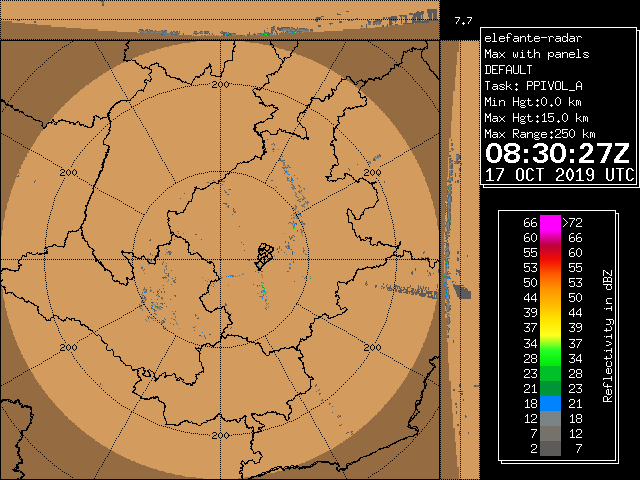The height and width of the screenshot is (480, 640).
Task: Click the orange 44-50 dBZ legend color
Action: (x=550, y=298)
